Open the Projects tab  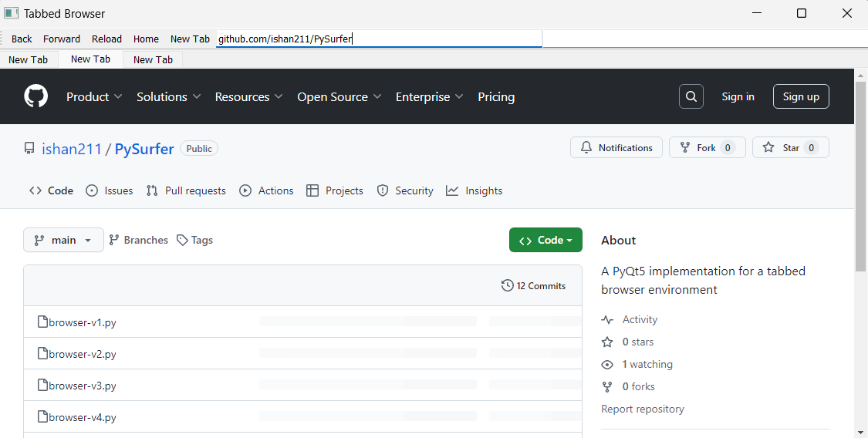pyautogui.click(x=335, y=190)
